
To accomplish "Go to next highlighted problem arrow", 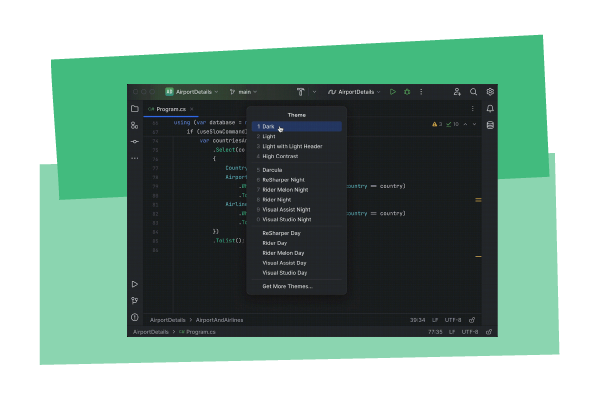I will tap(474, 124).
